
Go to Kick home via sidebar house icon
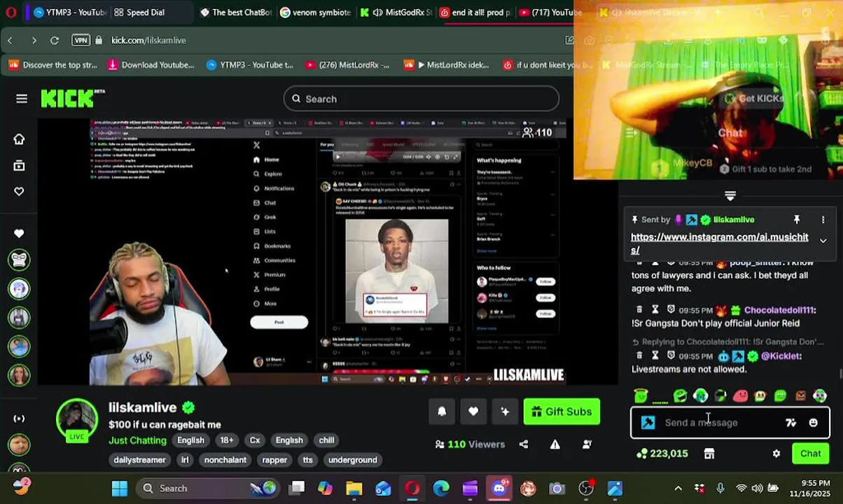[x=19, y=139]
